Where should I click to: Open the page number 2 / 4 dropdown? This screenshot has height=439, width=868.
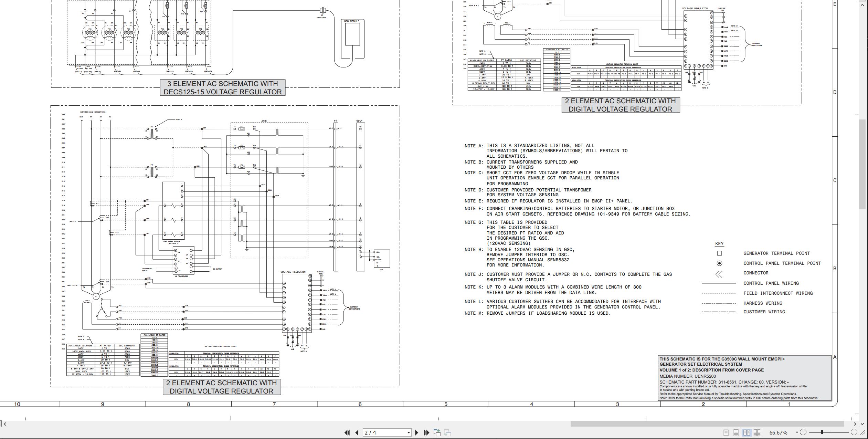(409, 433)
